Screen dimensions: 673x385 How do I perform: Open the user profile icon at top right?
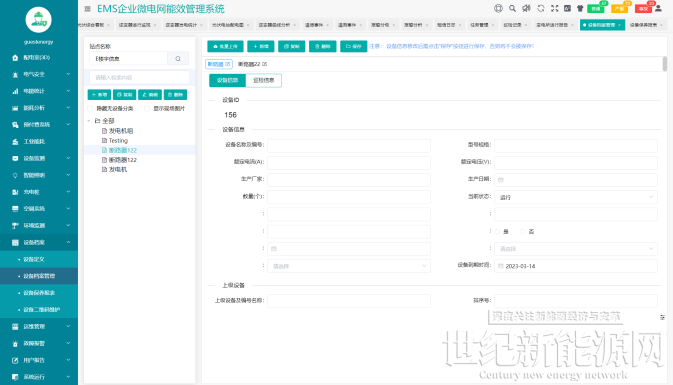pyautogui.click(x=658, y=8)
